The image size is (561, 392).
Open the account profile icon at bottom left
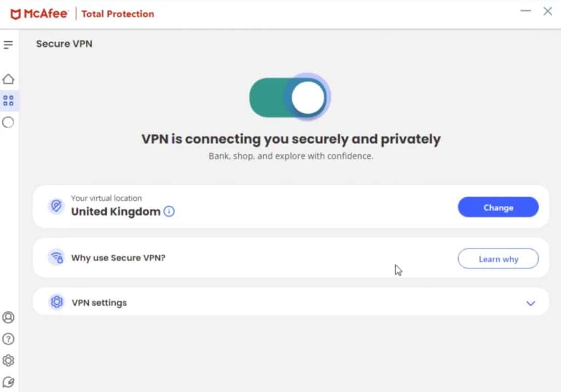tap(8, 318)
